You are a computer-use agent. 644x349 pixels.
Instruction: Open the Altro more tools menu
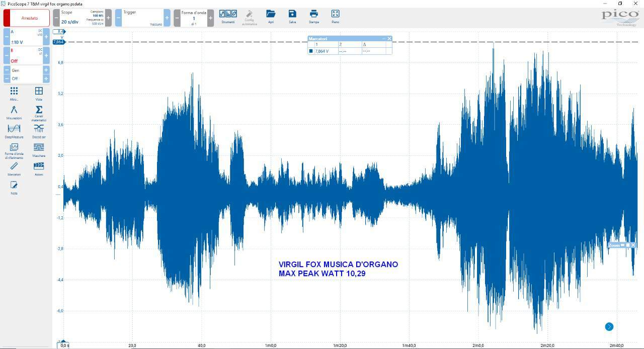(x=14, y=94)
